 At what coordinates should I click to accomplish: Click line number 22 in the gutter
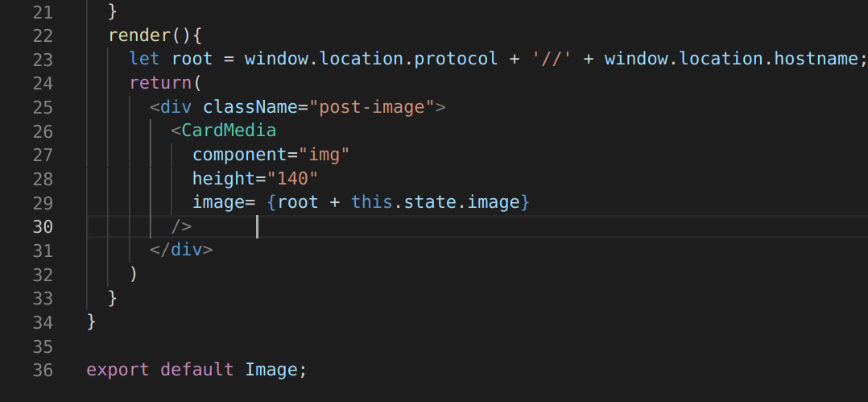pyautogui.click(x=43, y=36)
